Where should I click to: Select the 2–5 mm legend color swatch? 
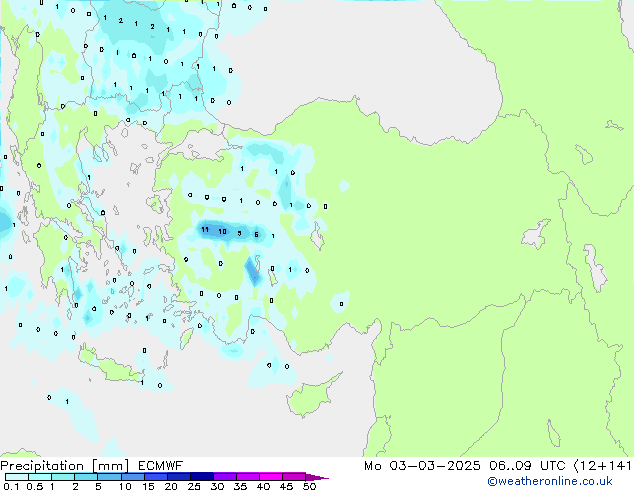(x=86, y=477)
